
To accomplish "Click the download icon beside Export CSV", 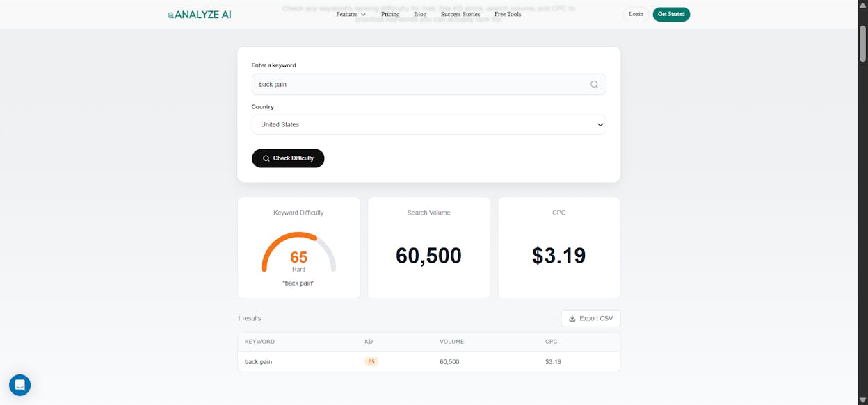I will 572,318.
